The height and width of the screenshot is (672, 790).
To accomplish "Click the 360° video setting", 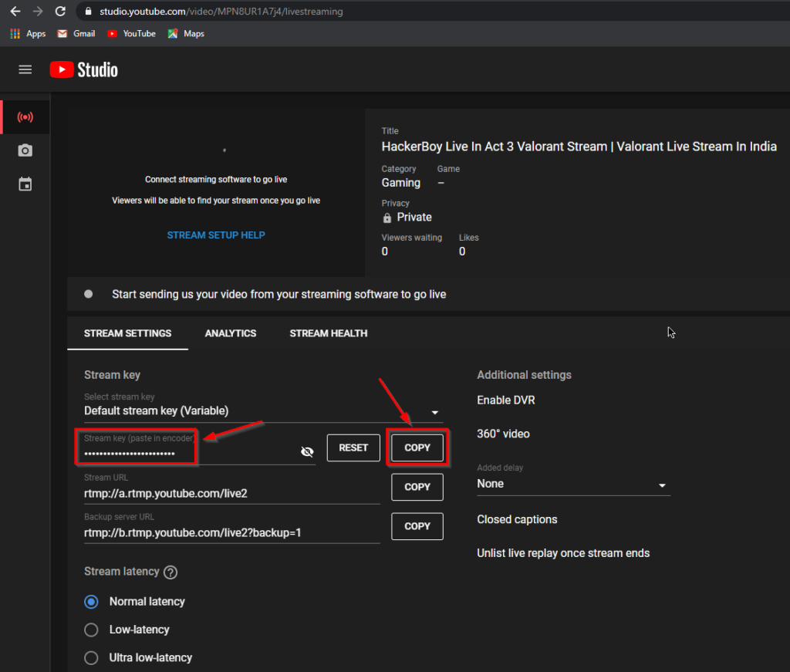I will [503, 434].
